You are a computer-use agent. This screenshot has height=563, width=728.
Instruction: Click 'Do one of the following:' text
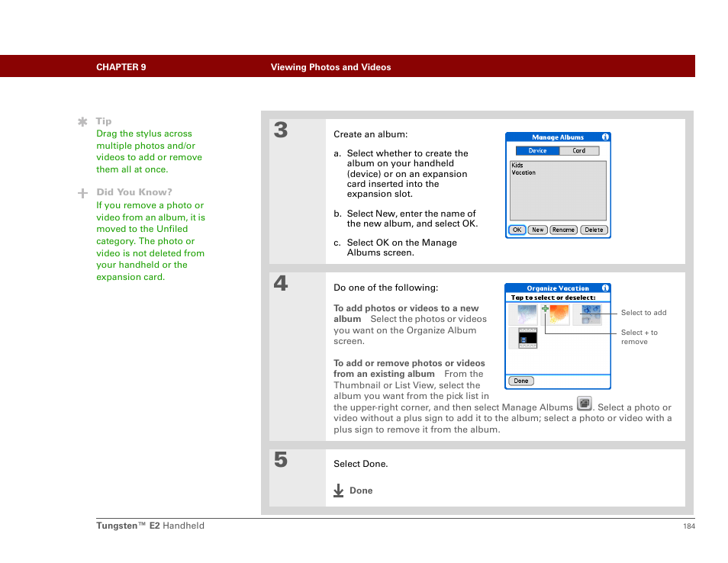(386, 288)
